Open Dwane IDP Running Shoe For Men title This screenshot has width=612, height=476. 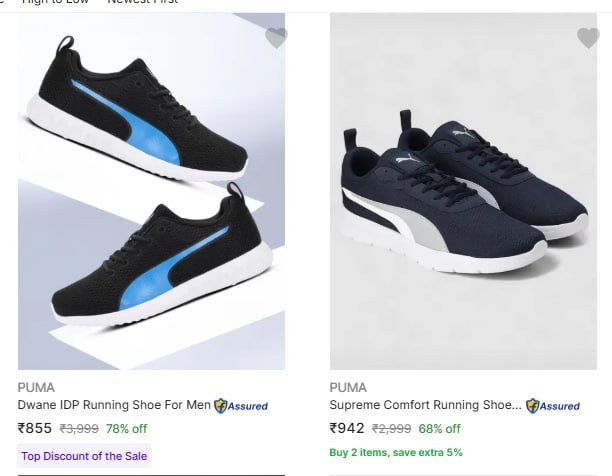coord(114,406)
